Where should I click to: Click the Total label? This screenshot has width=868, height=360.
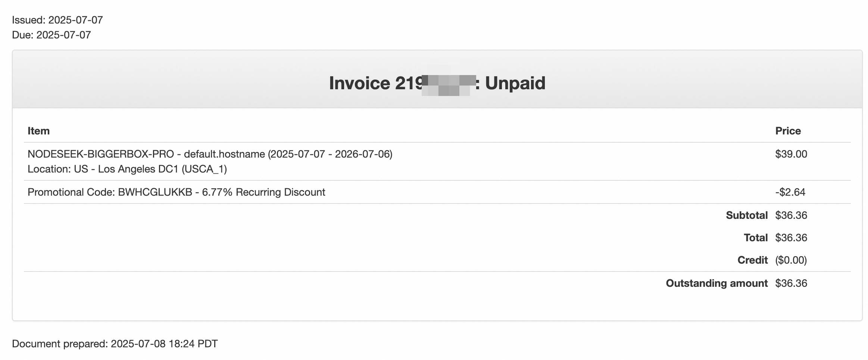point(755,238)
